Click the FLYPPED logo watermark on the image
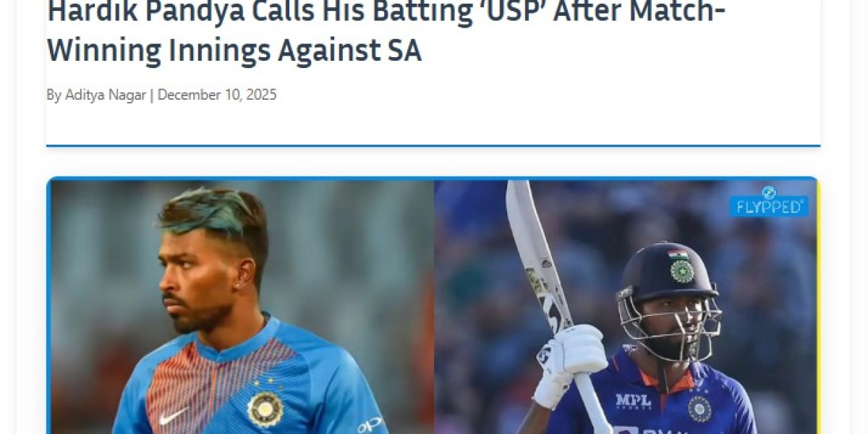 (768, 201)
